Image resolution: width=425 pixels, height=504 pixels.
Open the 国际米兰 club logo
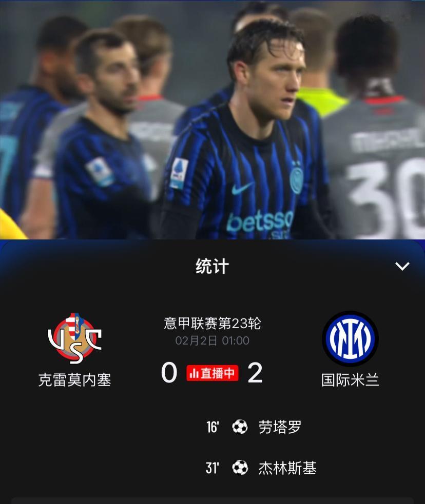point(350,338)
